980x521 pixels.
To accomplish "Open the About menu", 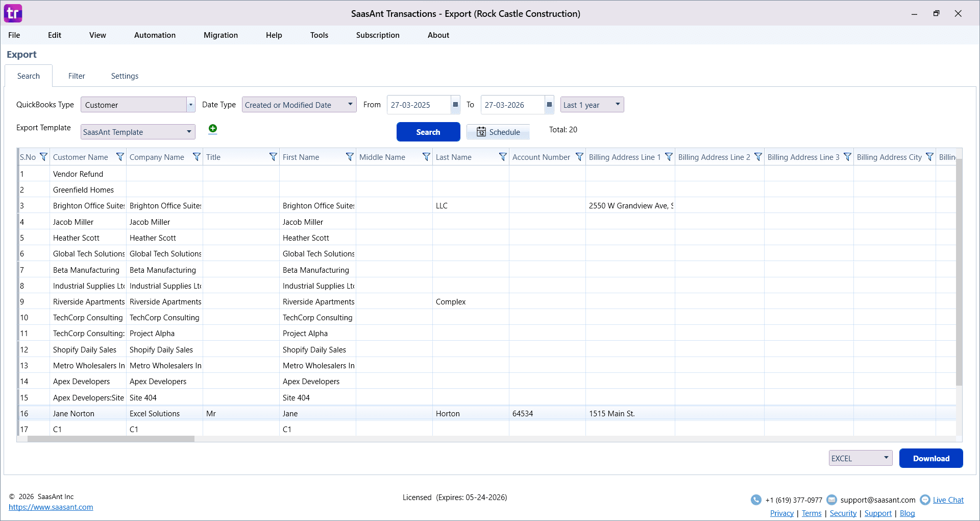I will tap(438, 35).
